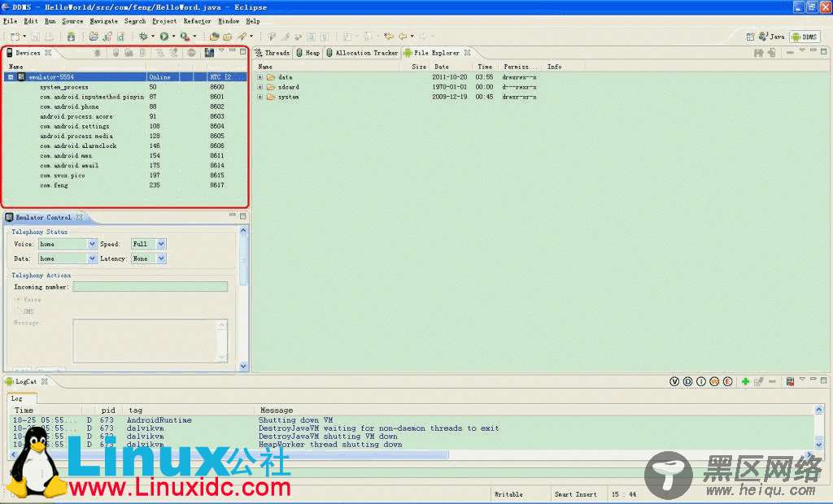Open the Latency dropdown showing None
Image resolution: width=833 pixels, height=504 pixels.
[x=161, y=259]
